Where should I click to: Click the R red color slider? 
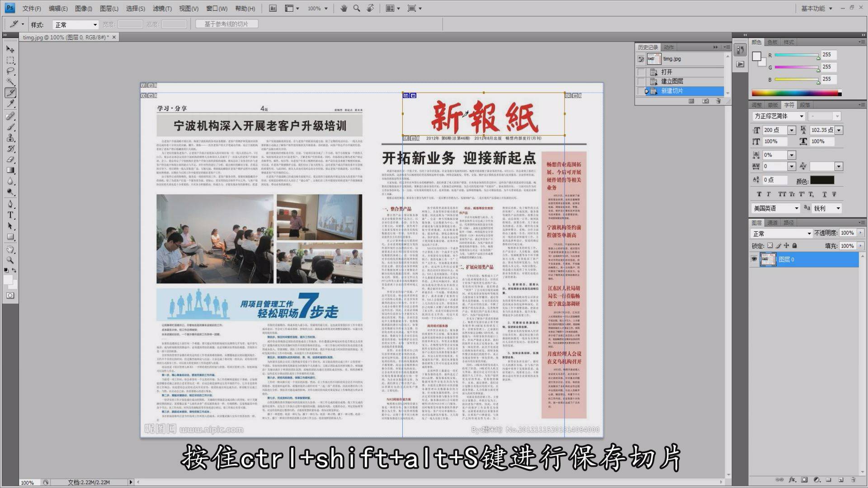797,55
